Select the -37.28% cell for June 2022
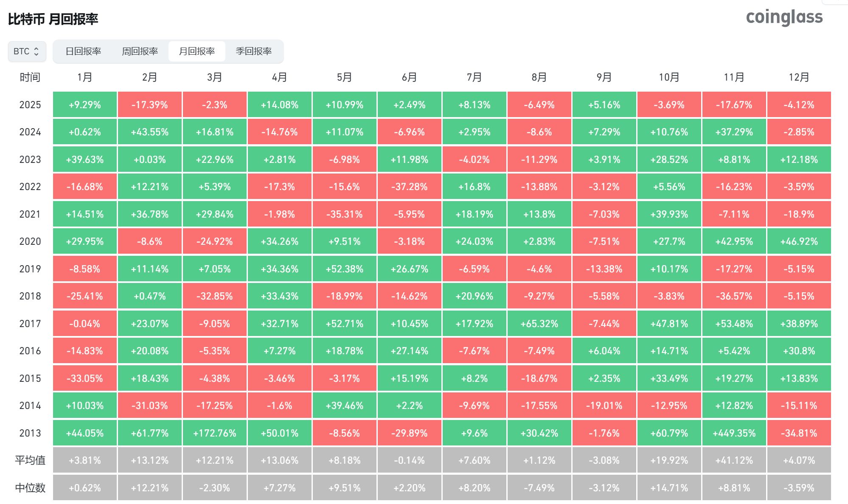 409,187
